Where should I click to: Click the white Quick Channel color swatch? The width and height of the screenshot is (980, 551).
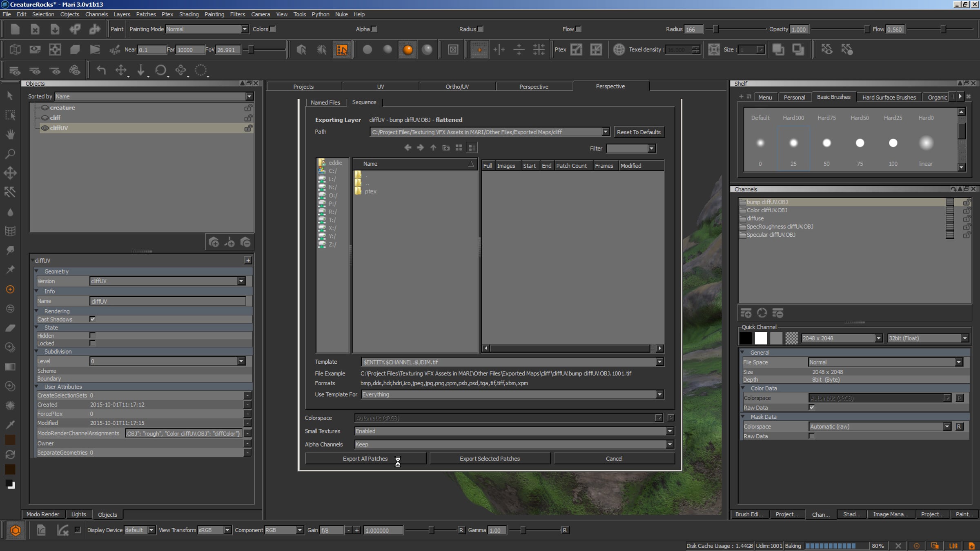(x=760, y=338)
